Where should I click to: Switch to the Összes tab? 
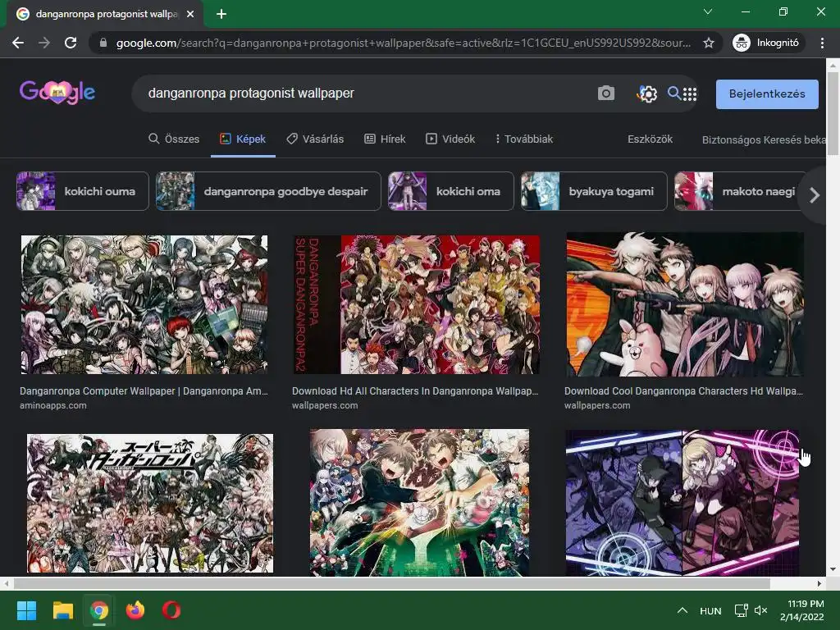pyautogui.click(x=174, y=139)
